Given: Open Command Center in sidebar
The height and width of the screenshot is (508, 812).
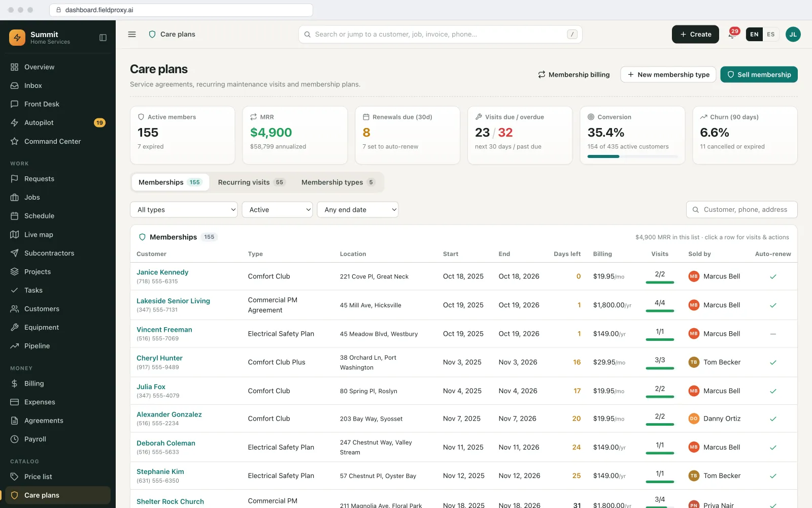Looking at the screenshot, I should click(58, 141).
